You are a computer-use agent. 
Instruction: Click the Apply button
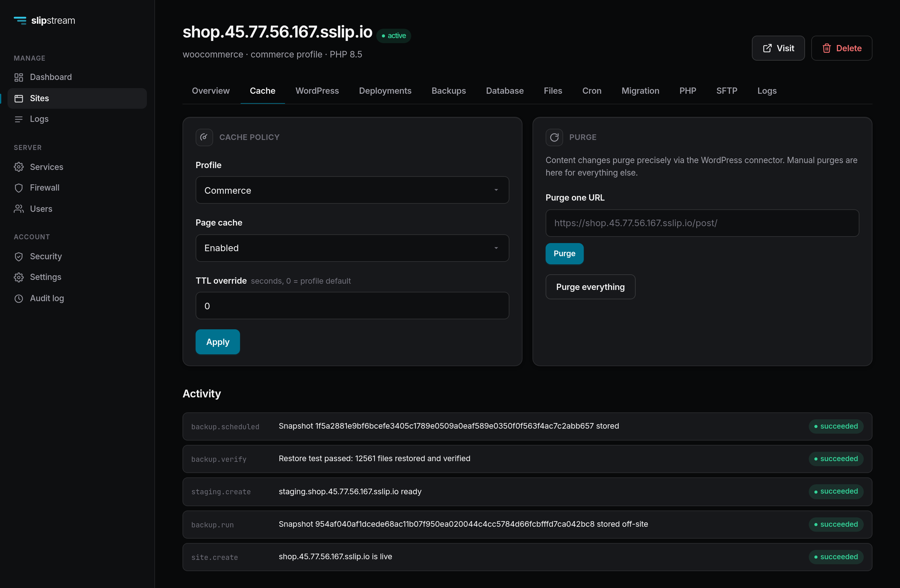click(217, 342)
